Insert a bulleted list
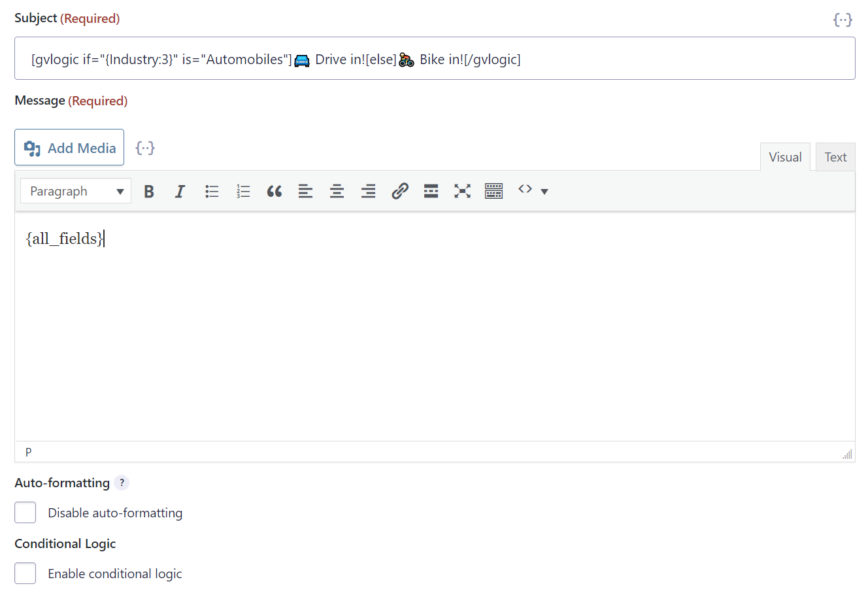This screenshot has width=868, height=603. point(212,191)
